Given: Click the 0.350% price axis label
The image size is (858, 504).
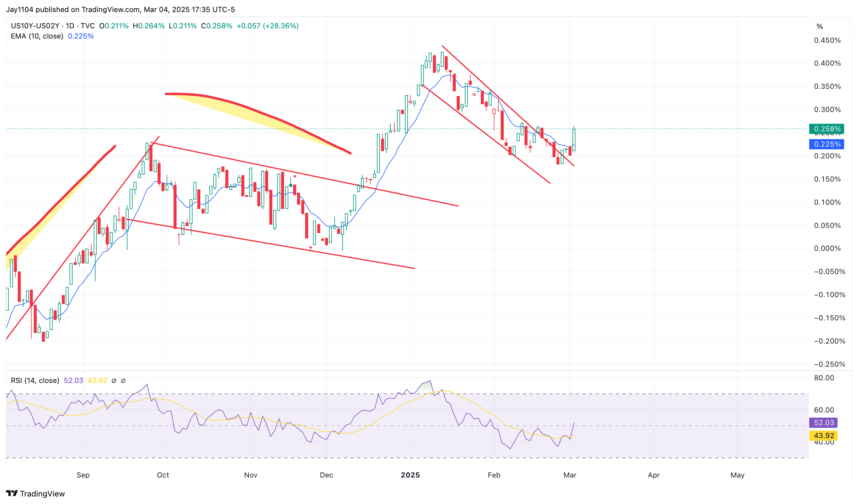Looking at the screenshot, I should 827,86.
